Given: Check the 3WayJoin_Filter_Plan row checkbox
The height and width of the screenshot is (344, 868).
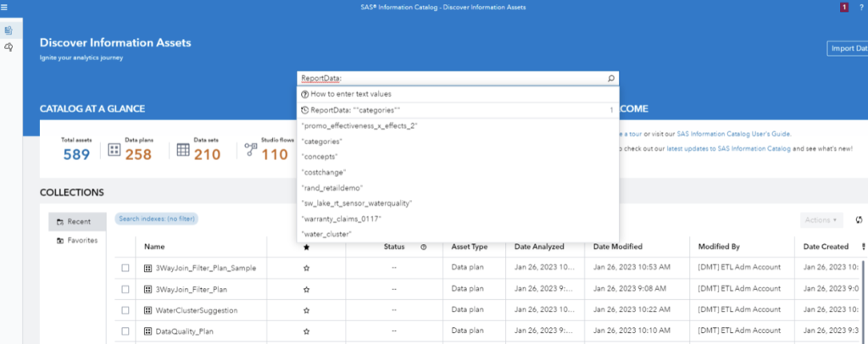Looking at the screenshot, I should (125, 289).
